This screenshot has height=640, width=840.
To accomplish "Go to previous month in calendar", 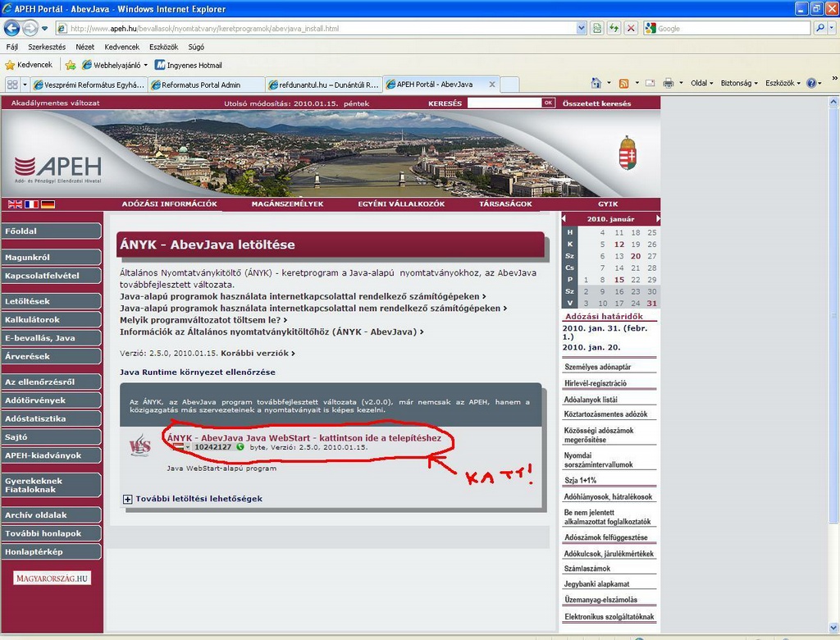I will pos(564,219).
